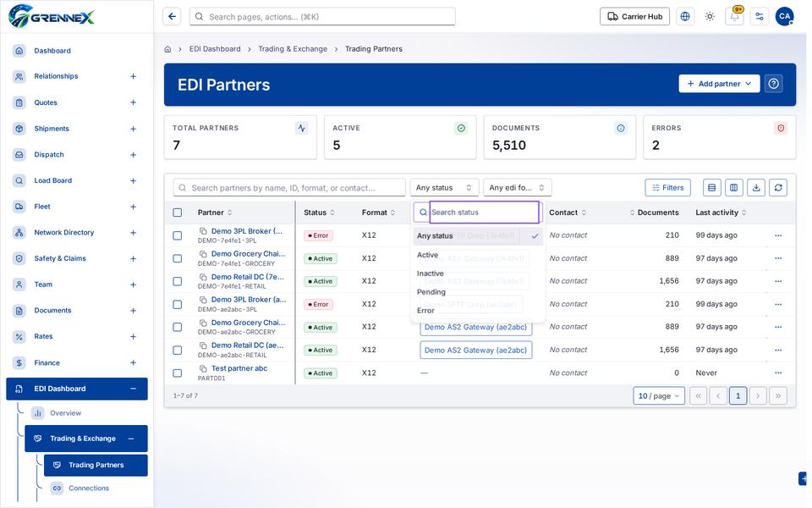Expand the Shipments sidebar section

(x=133, y=129)
